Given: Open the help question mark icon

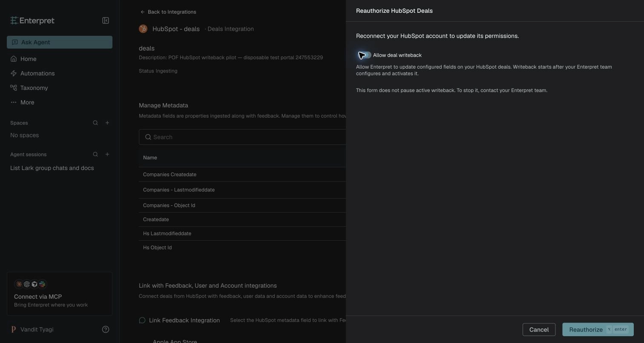Looking at the screenshot, I should (106, 329).
